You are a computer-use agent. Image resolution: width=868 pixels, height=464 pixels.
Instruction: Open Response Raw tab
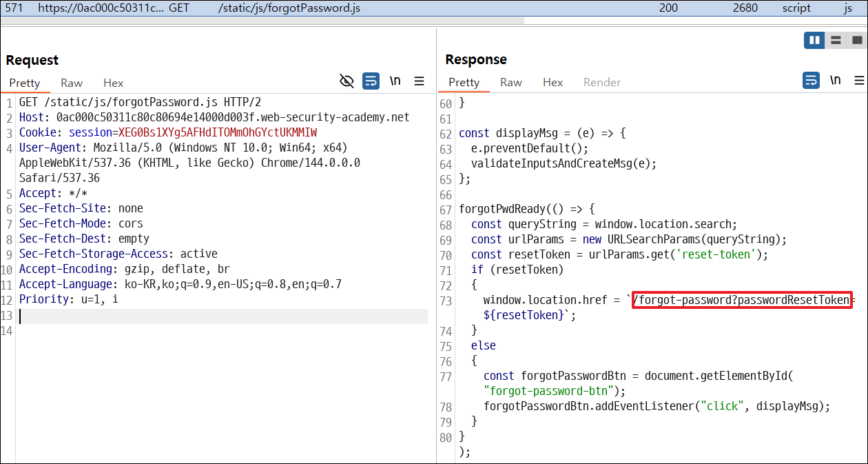pos(511,82)
